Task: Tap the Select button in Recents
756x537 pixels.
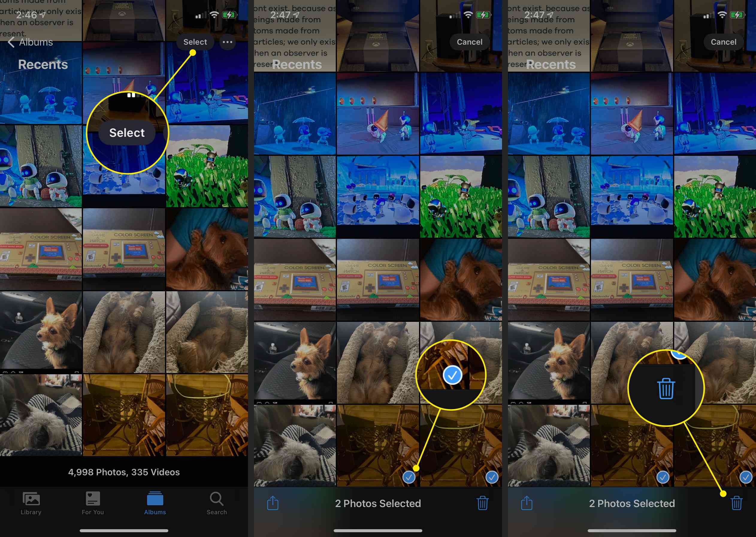Action: point(194,41)
